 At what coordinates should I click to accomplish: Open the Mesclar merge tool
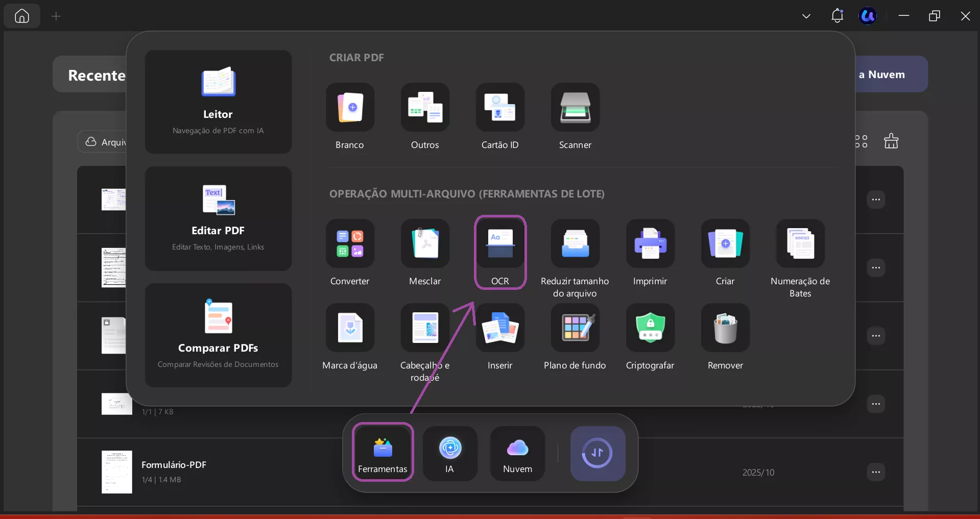pos(425,253)
